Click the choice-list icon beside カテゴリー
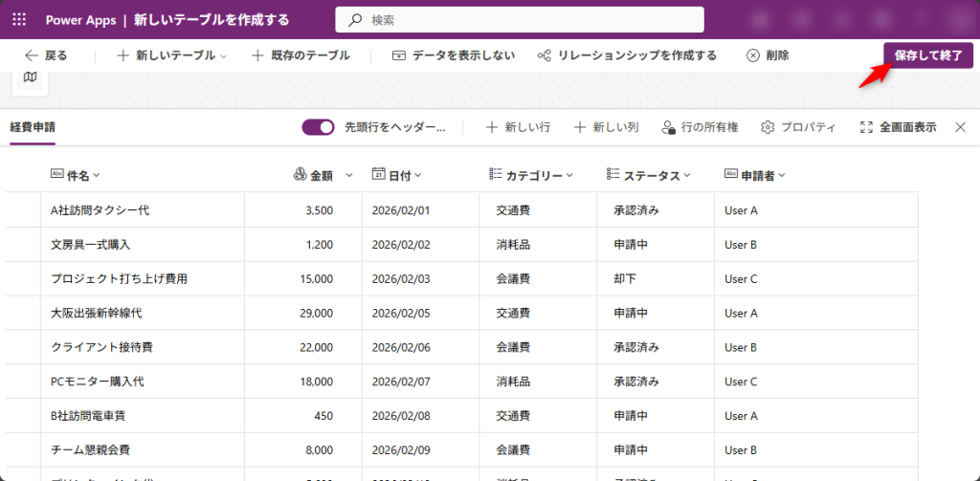 [496, 174]
